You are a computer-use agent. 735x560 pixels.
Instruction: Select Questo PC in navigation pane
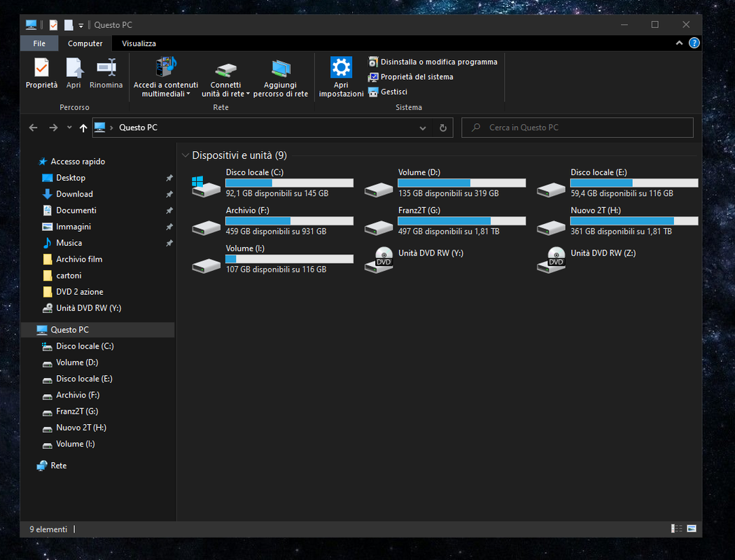[x=98, y=330]
